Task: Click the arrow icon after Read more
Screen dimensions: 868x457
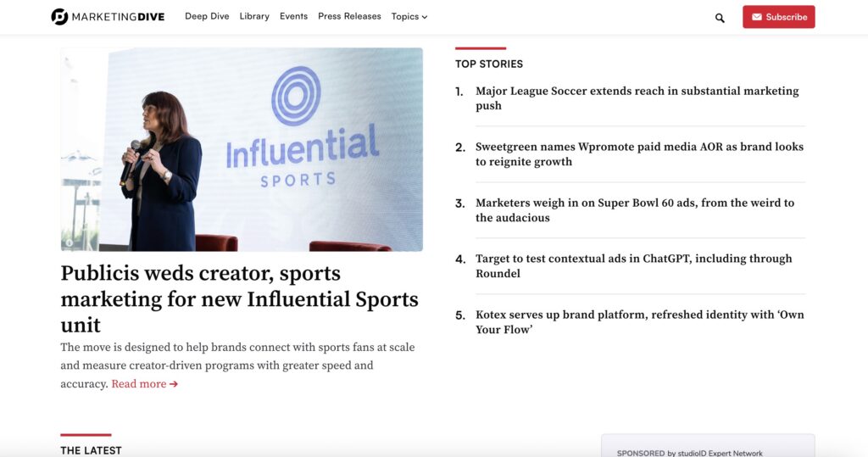Action: (x=174, y=384)
